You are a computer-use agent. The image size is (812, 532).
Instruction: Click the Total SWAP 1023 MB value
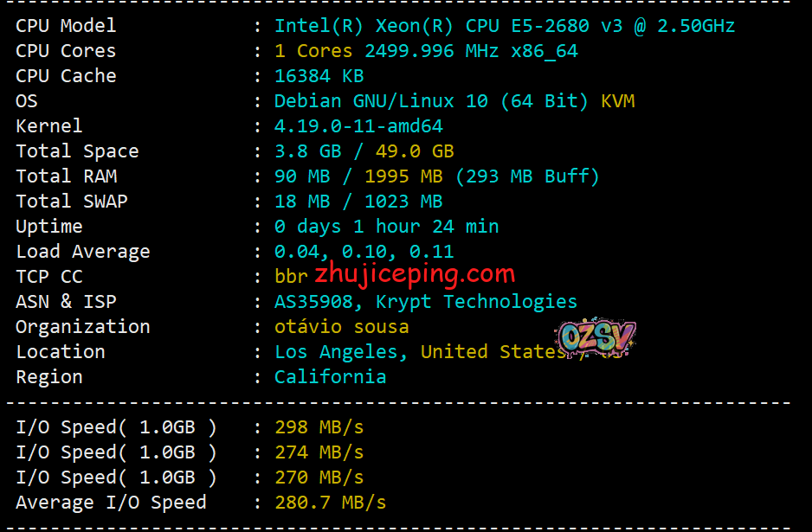coord(403,202)
